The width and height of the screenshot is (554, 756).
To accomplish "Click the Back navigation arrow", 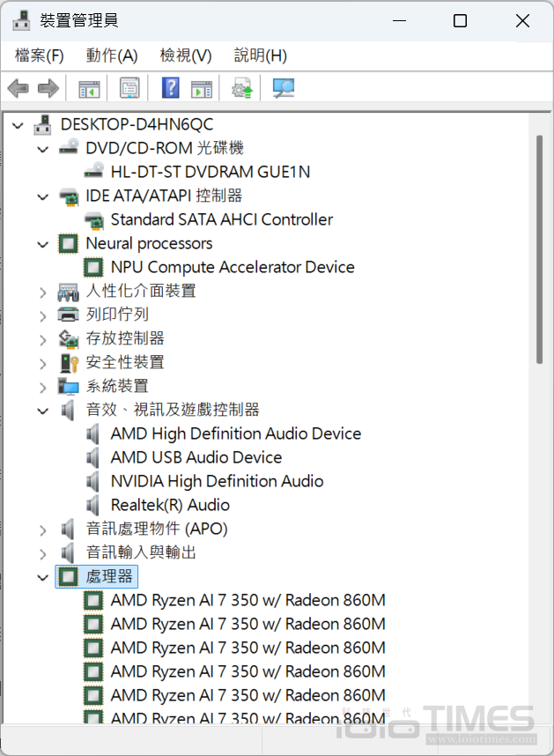I will click(x=18, y=87).
